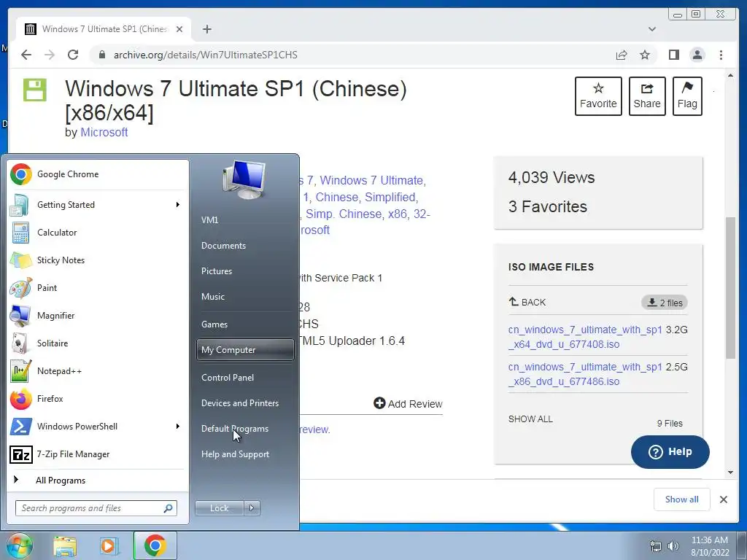Download x64 ISO file link
This screenshot has width=747, height=560.
[585, 337]
